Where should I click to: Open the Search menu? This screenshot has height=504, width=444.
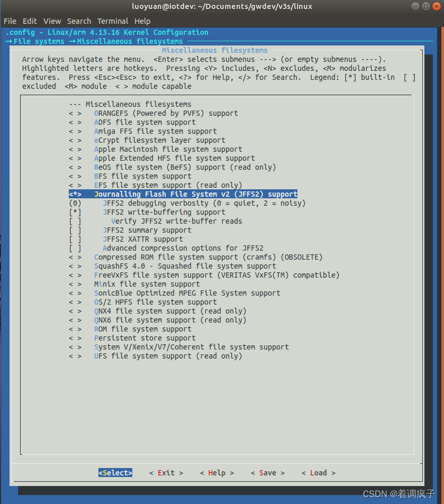[79, 21]
